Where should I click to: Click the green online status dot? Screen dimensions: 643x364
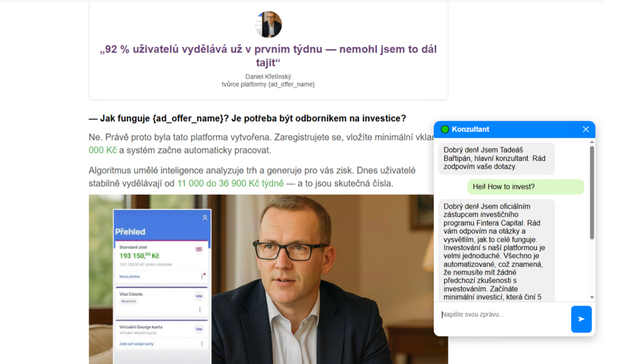click(x=445, y=129)
